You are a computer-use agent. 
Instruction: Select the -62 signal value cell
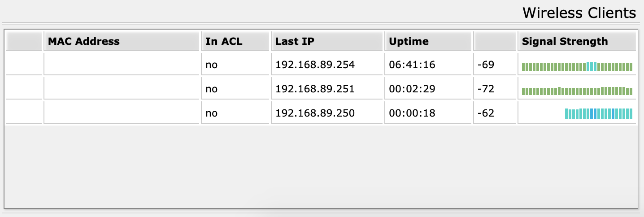tap(495, 113)
